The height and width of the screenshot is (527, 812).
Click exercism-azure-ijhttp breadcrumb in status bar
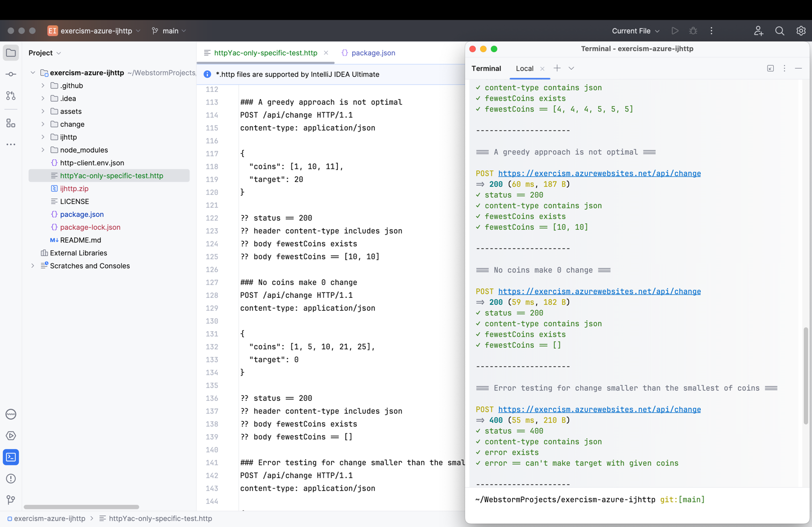(x=46, y=518)
